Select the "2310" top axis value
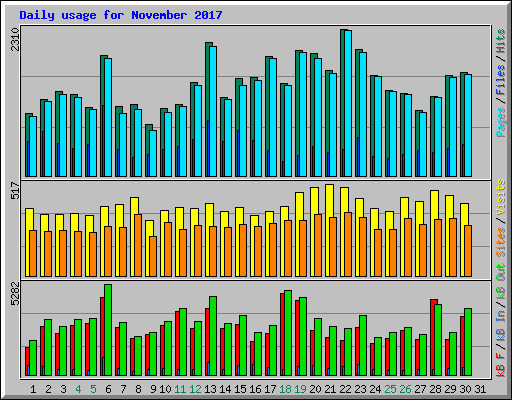This screenshot has height=400, width=512. point(15,39)
